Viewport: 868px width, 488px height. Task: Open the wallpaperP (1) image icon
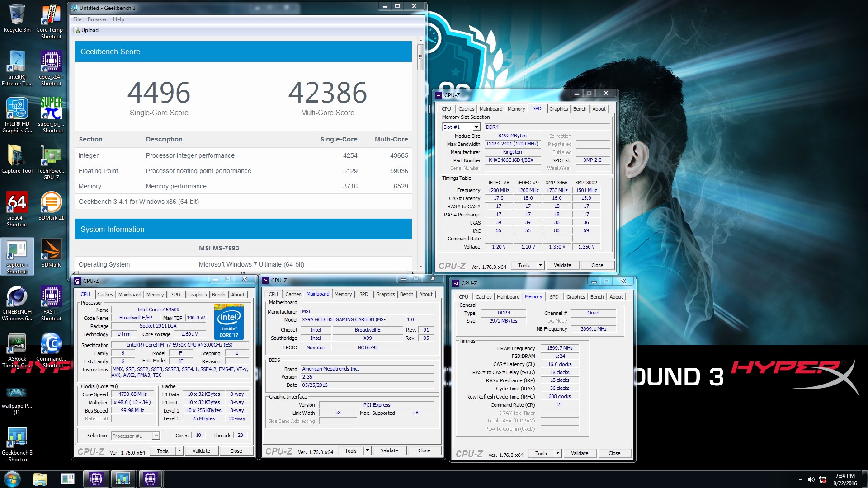[x=17, y=399]
